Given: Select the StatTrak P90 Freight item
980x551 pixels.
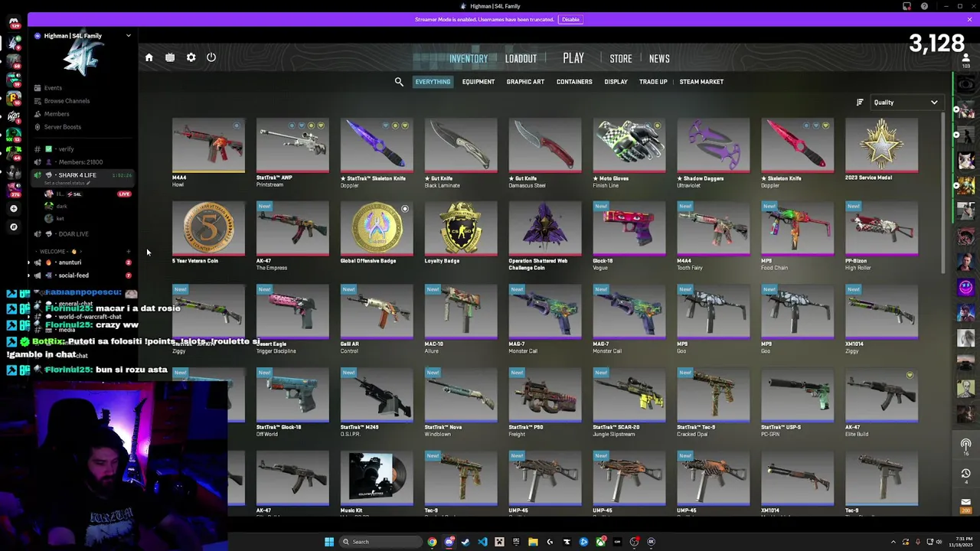Looking at the screenshot, I should click(545, 403).
